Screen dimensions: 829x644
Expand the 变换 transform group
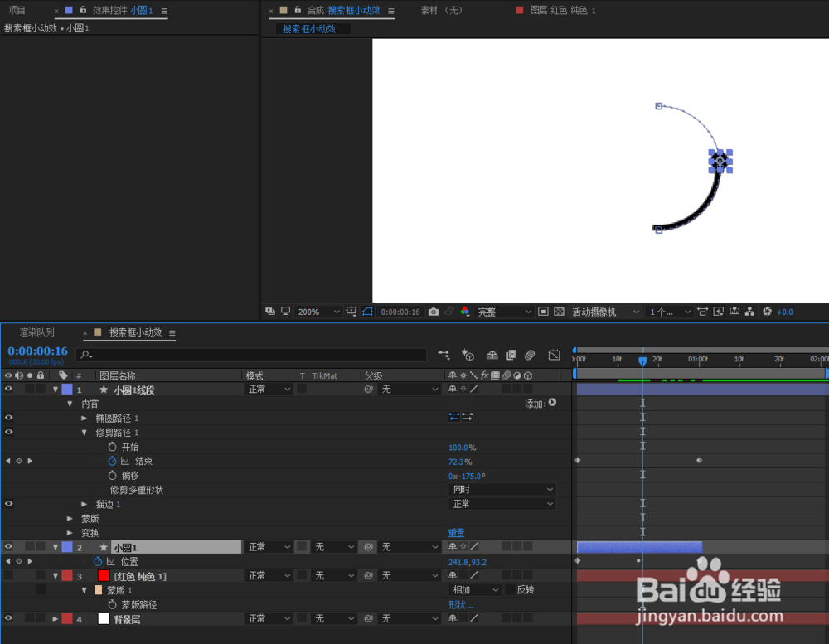tap(70, 532)
